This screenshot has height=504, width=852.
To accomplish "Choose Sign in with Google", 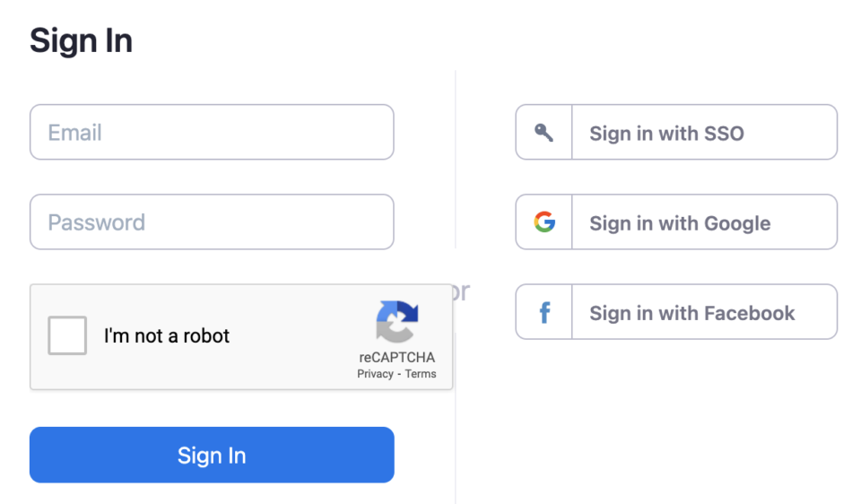I will 676,222.
